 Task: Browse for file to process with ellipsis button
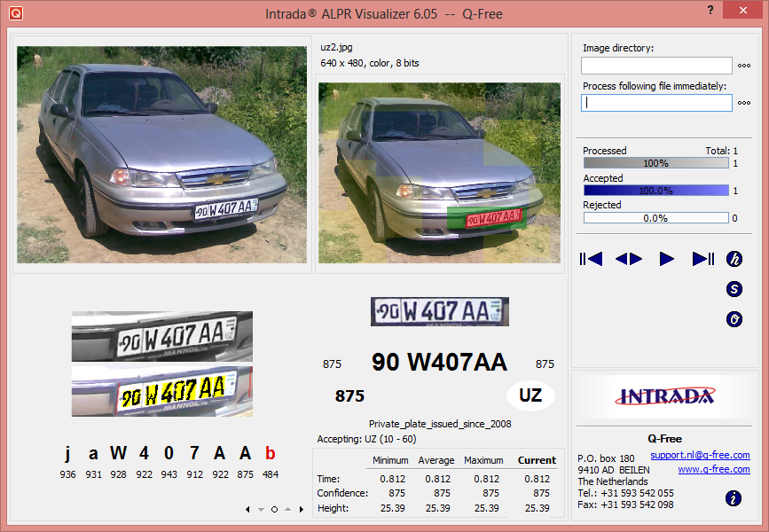(744, 103)
